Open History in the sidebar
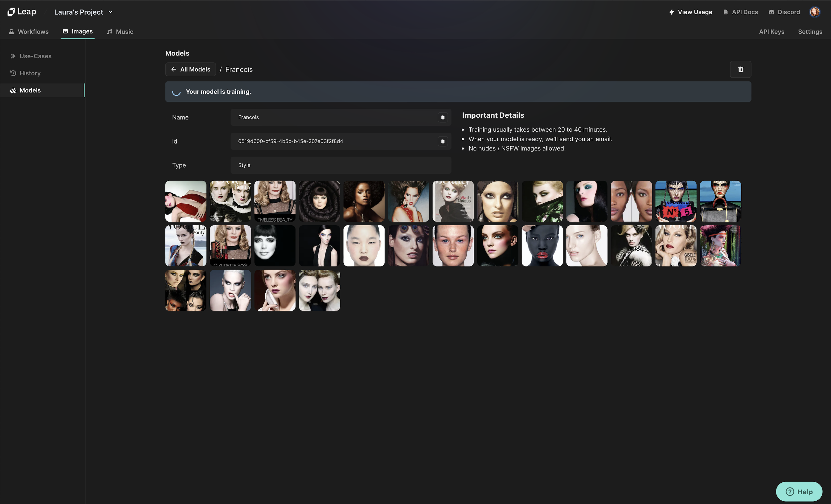This screenshot has height=504, width=831. 30,73
